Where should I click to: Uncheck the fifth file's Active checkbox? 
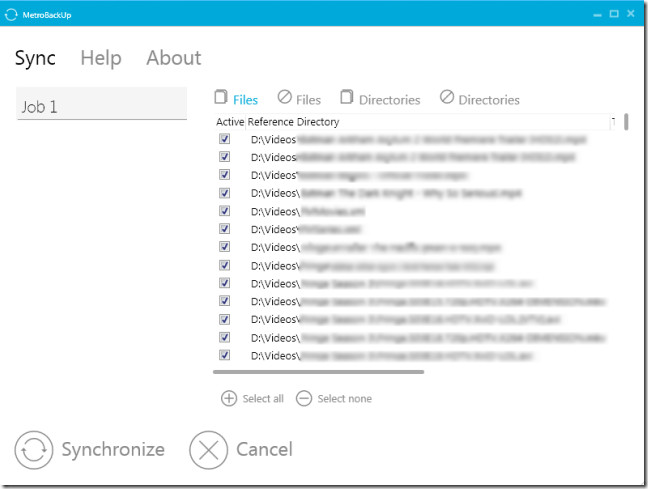click(224, 211)
